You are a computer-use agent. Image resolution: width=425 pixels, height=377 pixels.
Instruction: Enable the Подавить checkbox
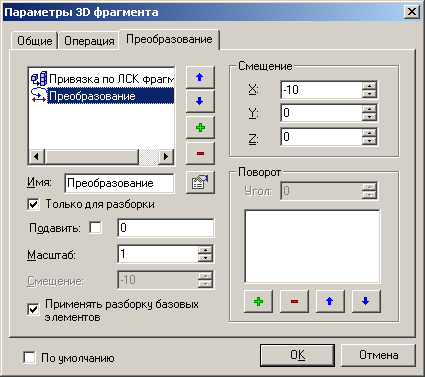96,228
